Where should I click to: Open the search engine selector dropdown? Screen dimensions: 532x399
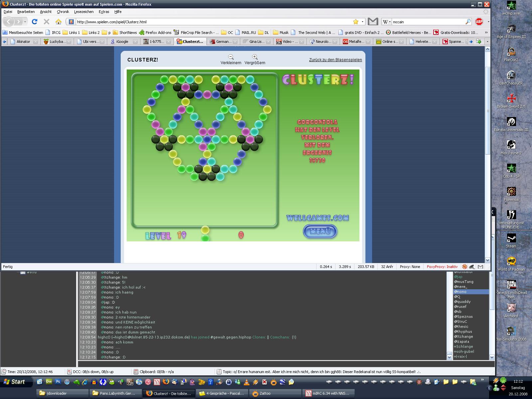pyautogui.click(x=386, y=22)
